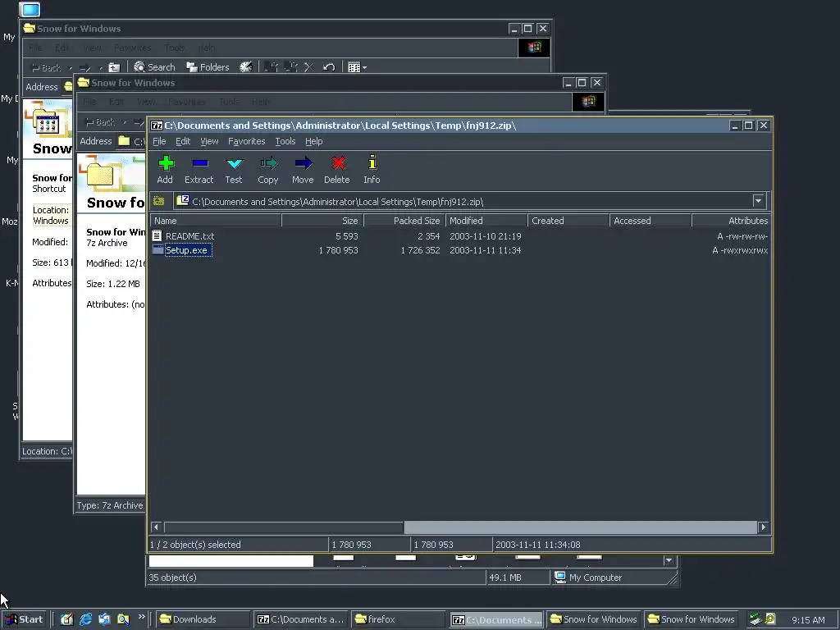Switch to last Snow for Windows taskbar button
This screenshot has width=840, height=630.
coord(691,619)
